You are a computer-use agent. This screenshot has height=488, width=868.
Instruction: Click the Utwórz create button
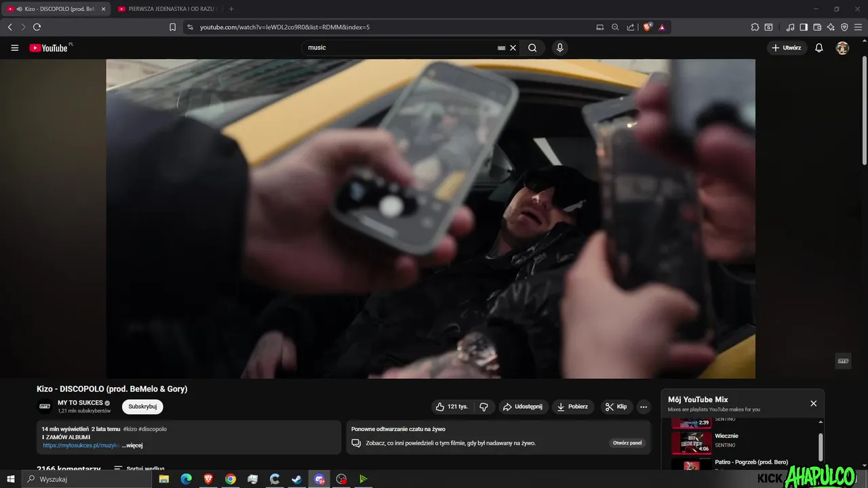click(787, 47)
